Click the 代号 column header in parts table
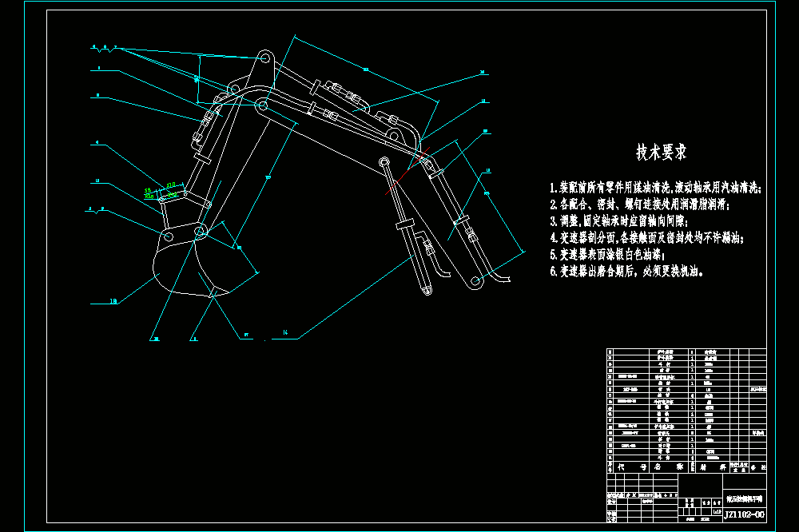The height and width of the screenshot is (532, 799). [631, 466]
